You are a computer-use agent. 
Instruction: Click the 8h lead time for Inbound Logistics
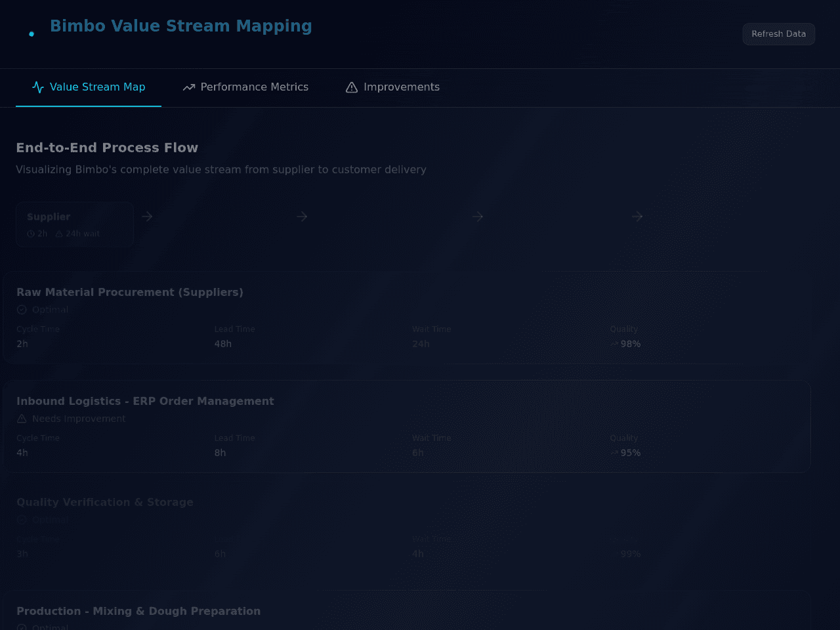coord(220,453)
